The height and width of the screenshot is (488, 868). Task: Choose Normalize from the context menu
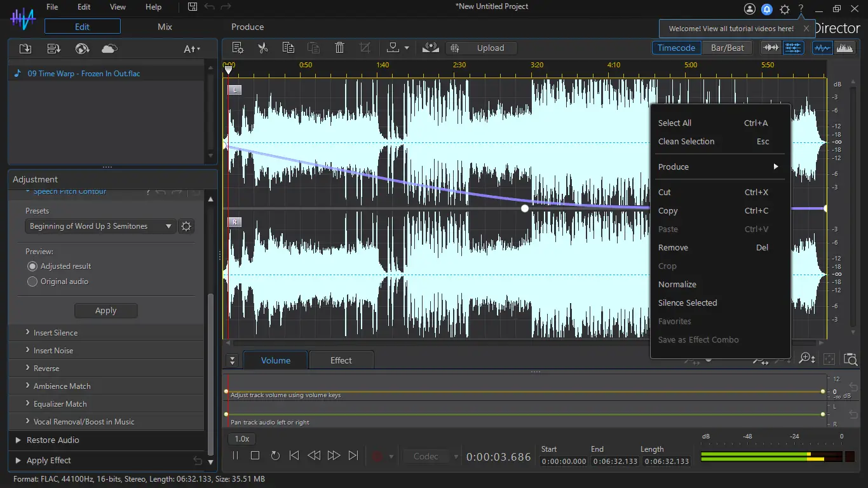(677, 285)
